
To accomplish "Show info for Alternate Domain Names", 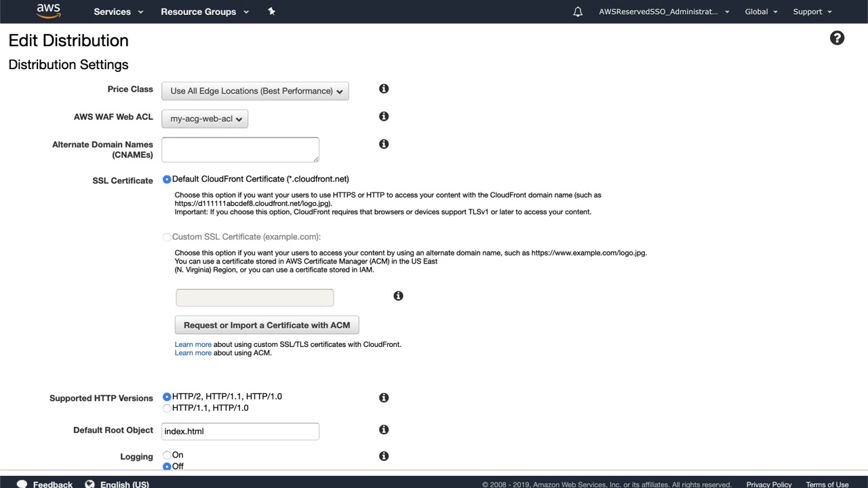I will 384,144.
